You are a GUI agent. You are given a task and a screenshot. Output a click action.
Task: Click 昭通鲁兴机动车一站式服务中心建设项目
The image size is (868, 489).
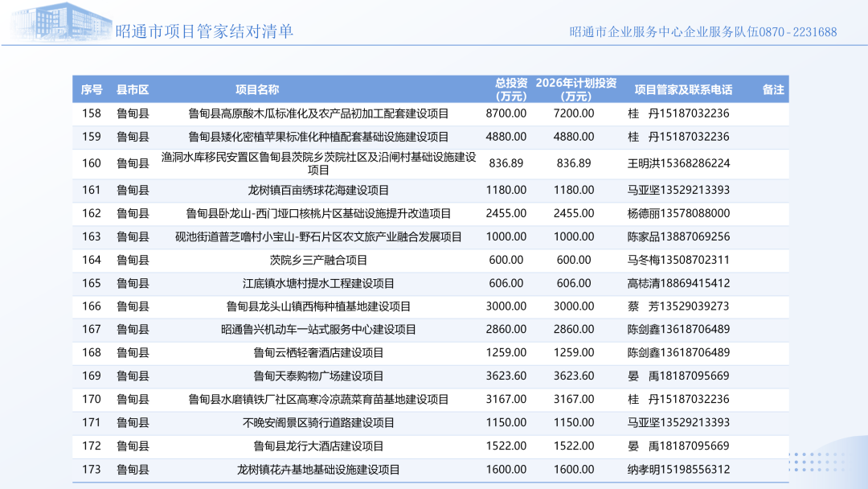[318, 330]
